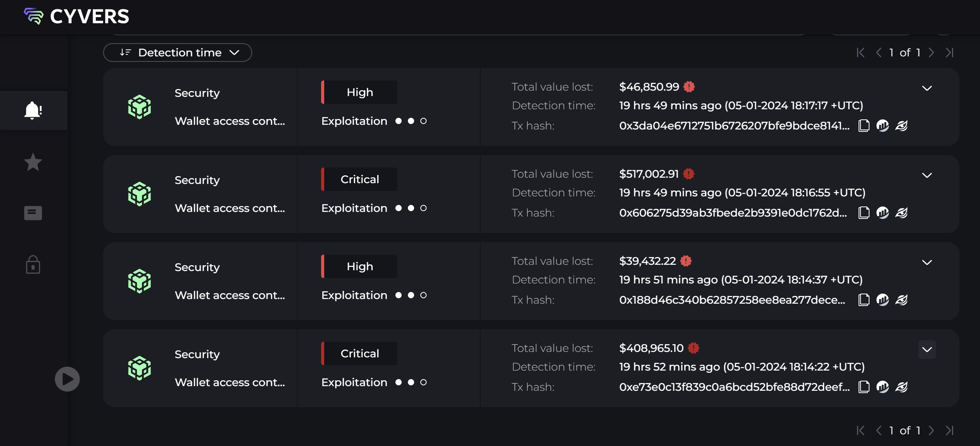Open the Detection time dropdown filter

(x=177, y=52)
